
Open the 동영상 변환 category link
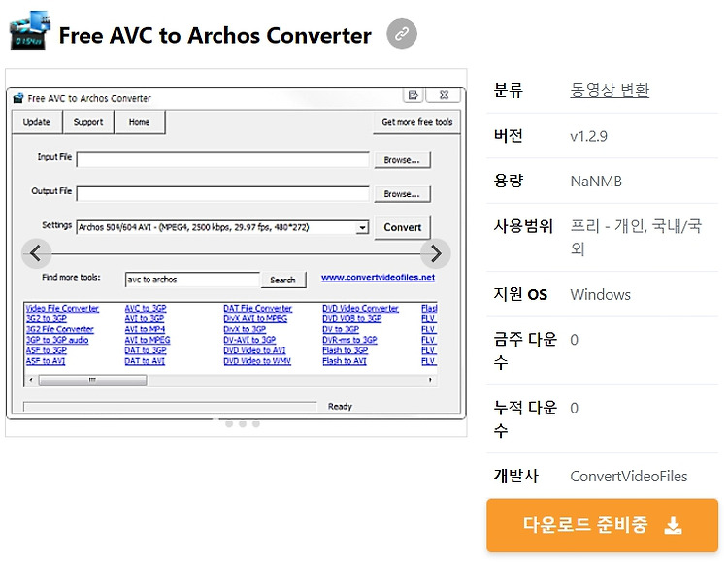point(610,89)
